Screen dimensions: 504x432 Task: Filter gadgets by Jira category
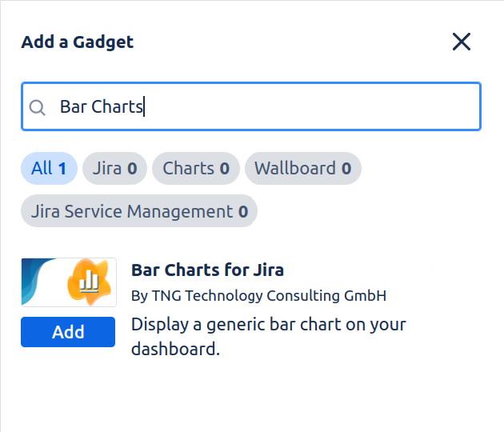coord(114,169)
